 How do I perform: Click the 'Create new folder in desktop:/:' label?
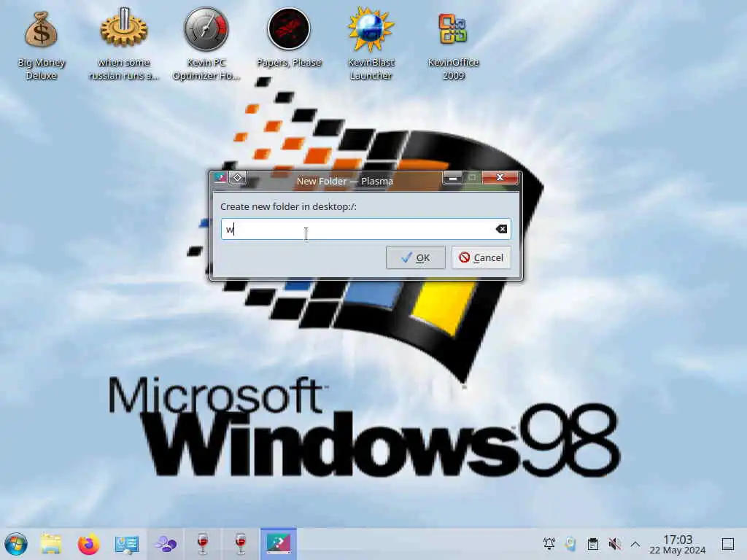(x=288, y=206)
